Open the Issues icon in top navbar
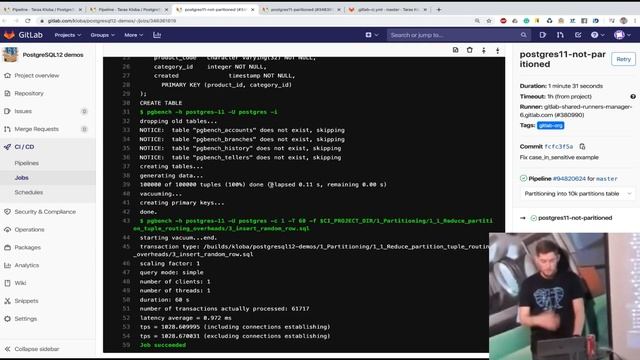Screen dimensions: 640x360 pyautogui.click(x=542, y=35)
